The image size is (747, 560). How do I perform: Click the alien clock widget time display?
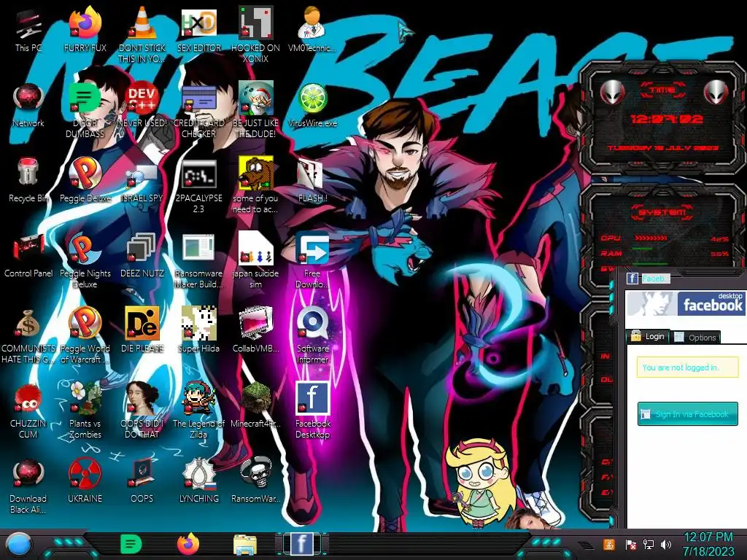(x=667, y=119)
